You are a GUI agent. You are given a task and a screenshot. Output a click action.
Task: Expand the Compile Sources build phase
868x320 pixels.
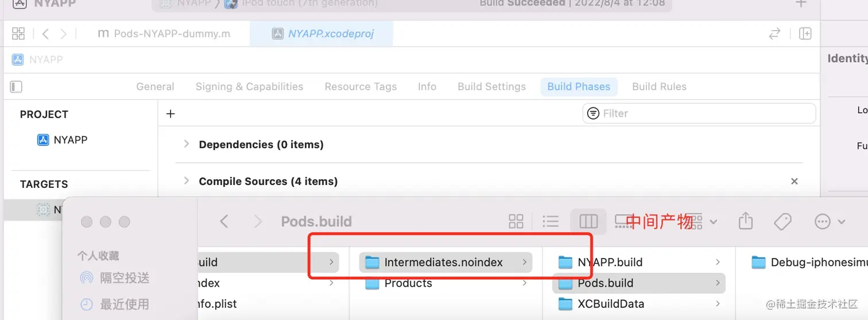click(186, 181)
